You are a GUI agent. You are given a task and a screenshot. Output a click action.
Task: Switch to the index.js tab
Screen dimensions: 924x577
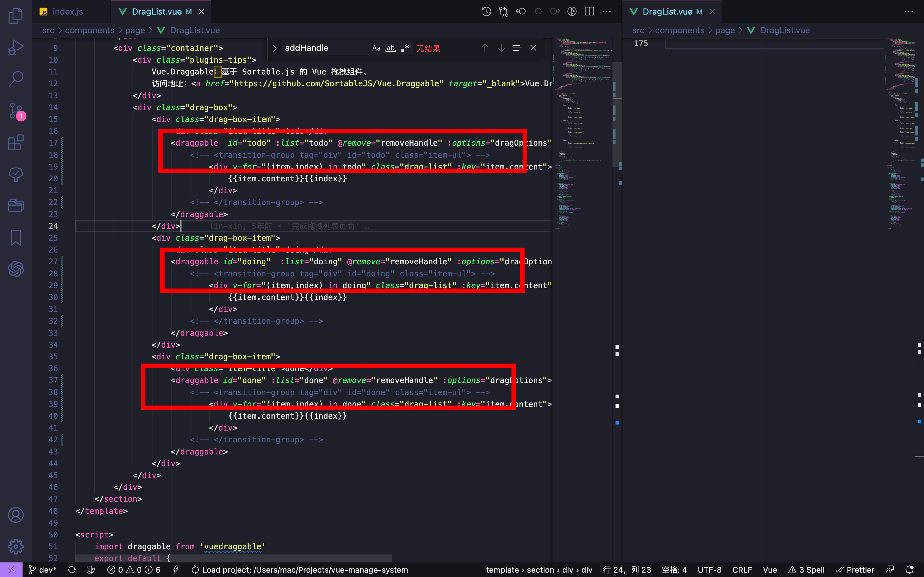pyautogui.click(x=68, y=12)
